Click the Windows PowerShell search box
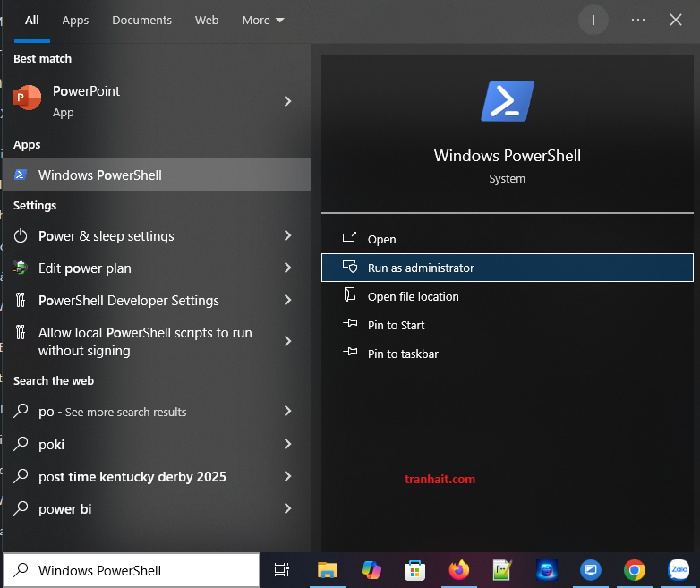 132,570
